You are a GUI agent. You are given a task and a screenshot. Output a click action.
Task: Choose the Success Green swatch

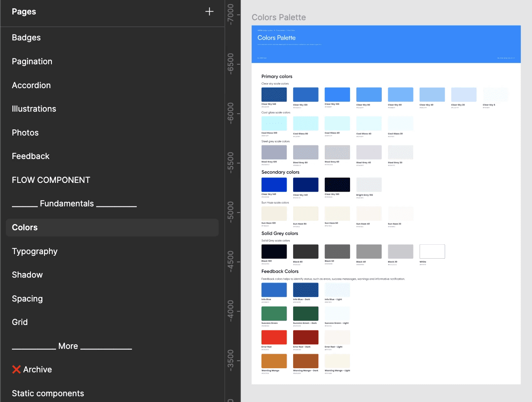coord(274,313)
